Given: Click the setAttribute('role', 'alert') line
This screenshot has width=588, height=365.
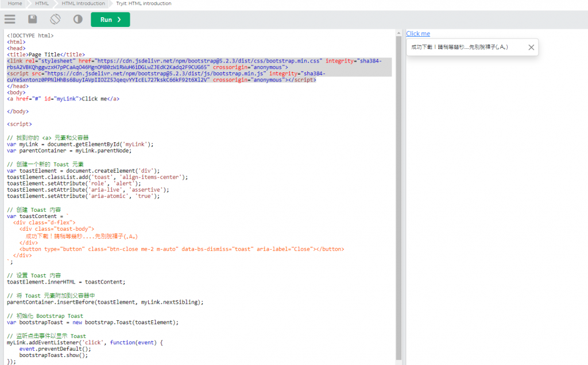Looking at the screenshot, I should tap(74, 184).
